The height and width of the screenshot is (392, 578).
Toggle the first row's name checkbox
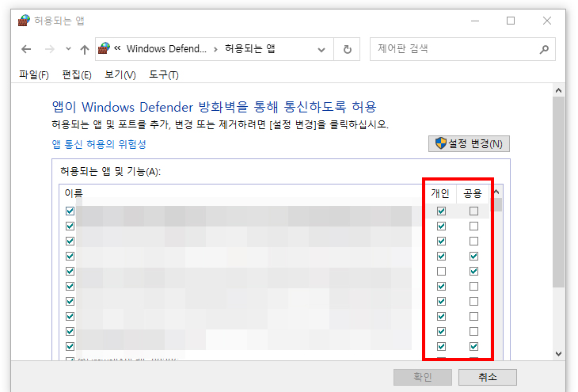point(70,211)
